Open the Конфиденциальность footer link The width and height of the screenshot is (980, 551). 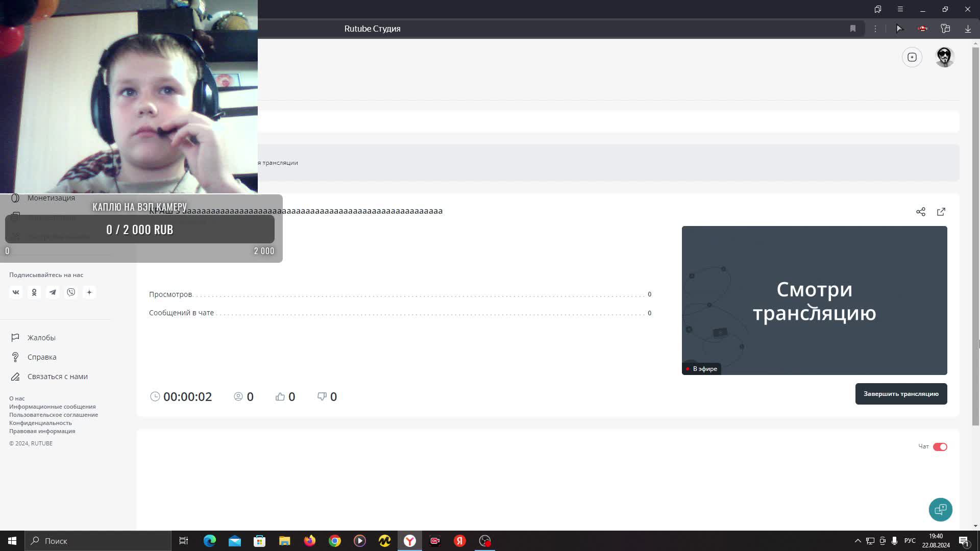click(x=40, y=423)
